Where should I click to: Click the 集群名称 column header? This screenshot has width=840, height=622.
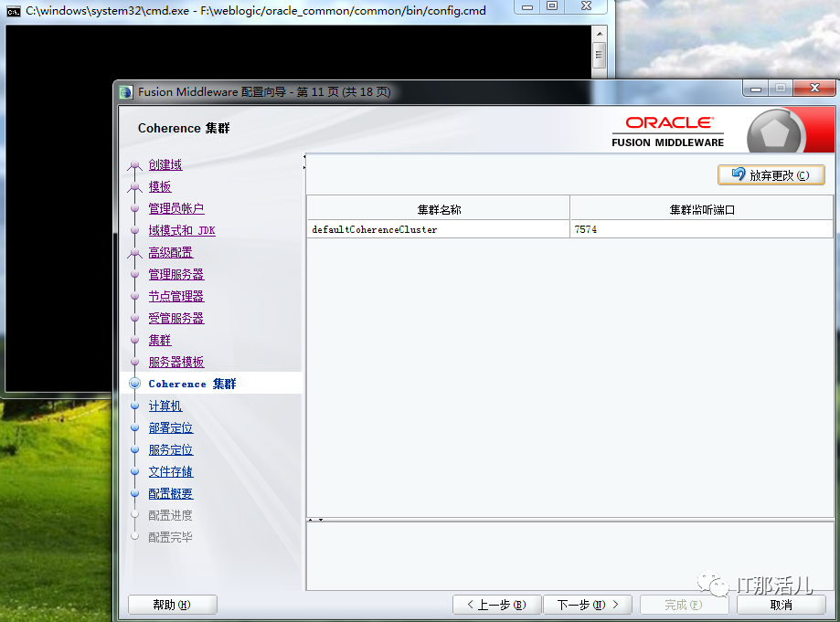(438, 209)
